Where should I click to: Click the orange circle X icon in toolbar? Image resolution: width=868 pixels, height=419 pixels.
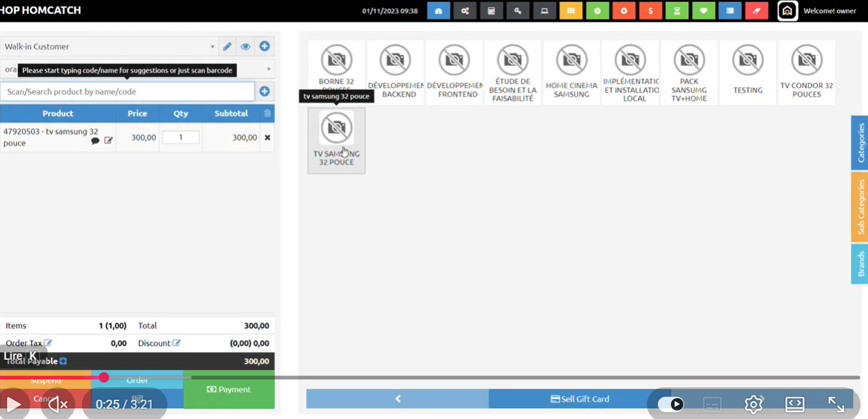pos(624,11)
